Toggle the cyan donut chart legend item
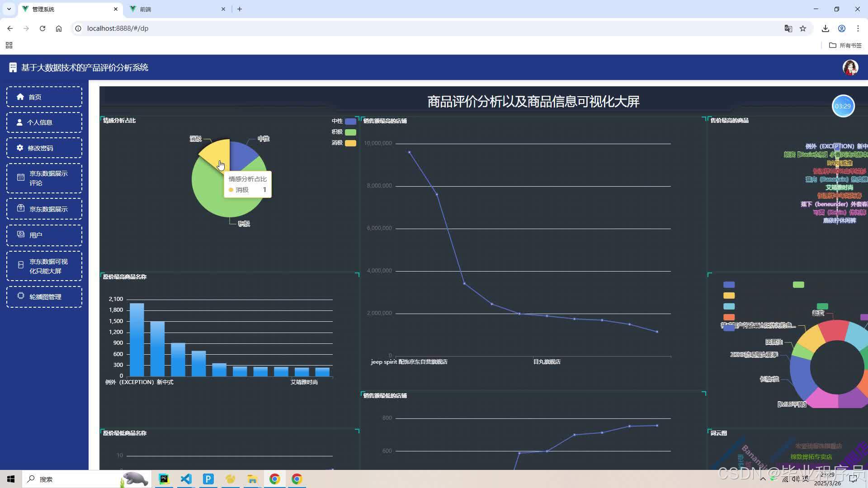 729,306
